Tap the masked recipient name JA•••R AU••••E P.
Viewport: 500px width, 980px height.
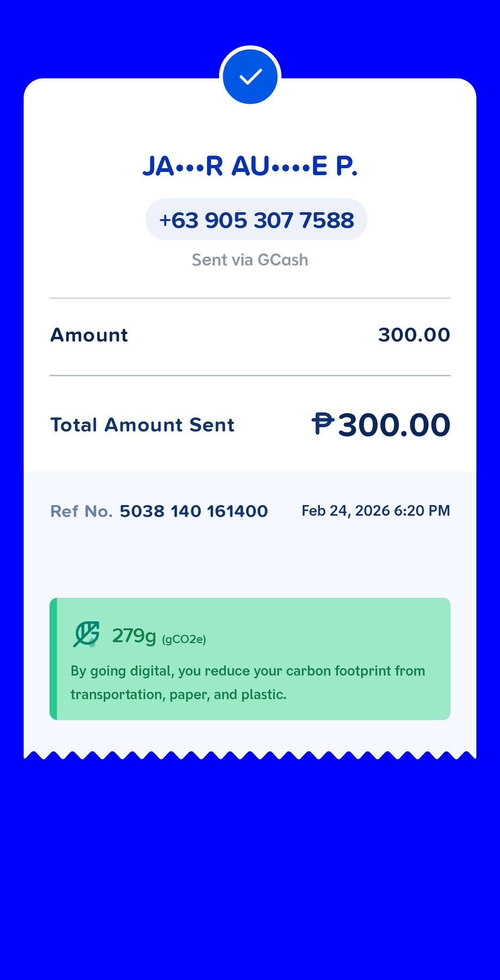[250, 166]
